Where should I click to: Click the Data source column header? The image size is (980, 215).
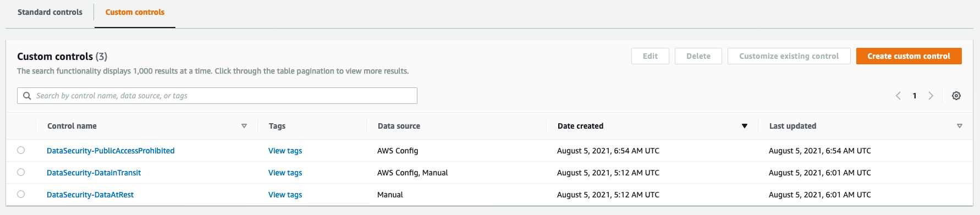coord(399,126)
